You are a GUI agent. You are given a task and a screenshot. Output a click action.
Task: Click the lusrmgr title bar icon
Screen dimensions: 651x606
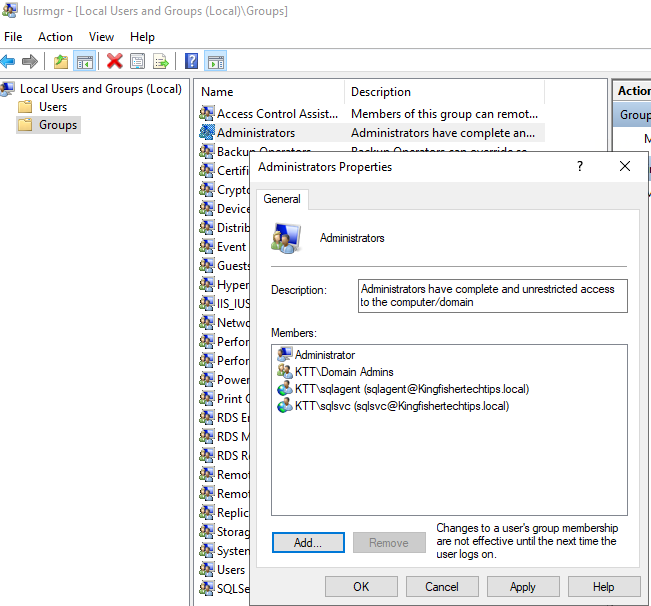pyautogui.click(x=10, y=10)
